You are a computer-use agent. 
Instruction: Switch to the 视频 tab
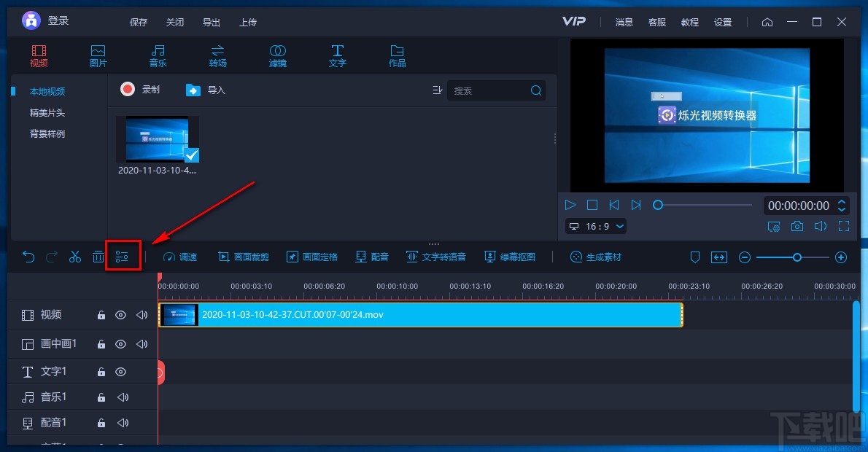tap(39, 56)
